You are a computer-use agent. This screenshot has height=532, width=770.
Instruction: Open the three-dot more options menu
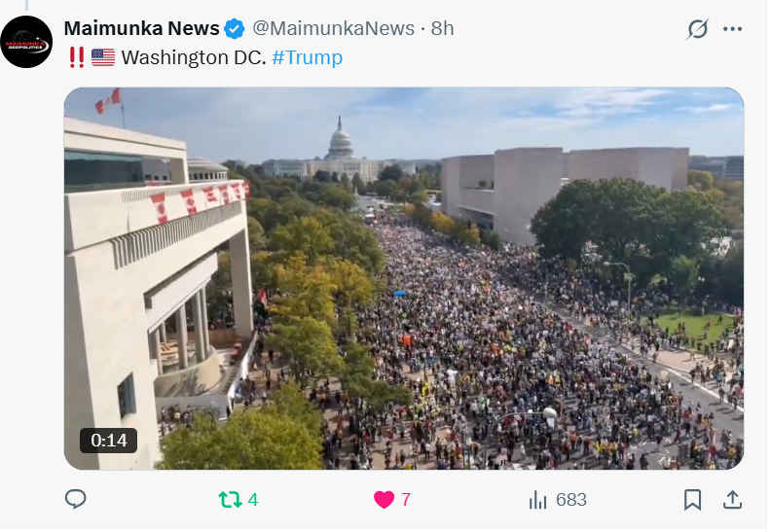point(733,29)
